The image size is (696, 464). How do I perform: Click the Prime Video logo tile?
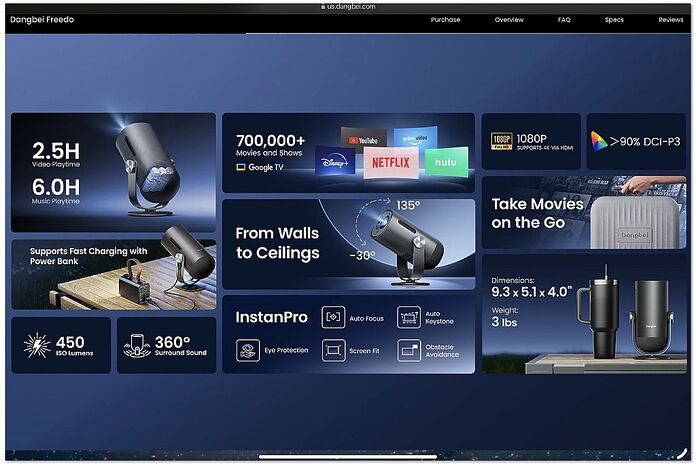tap(415, 137)
